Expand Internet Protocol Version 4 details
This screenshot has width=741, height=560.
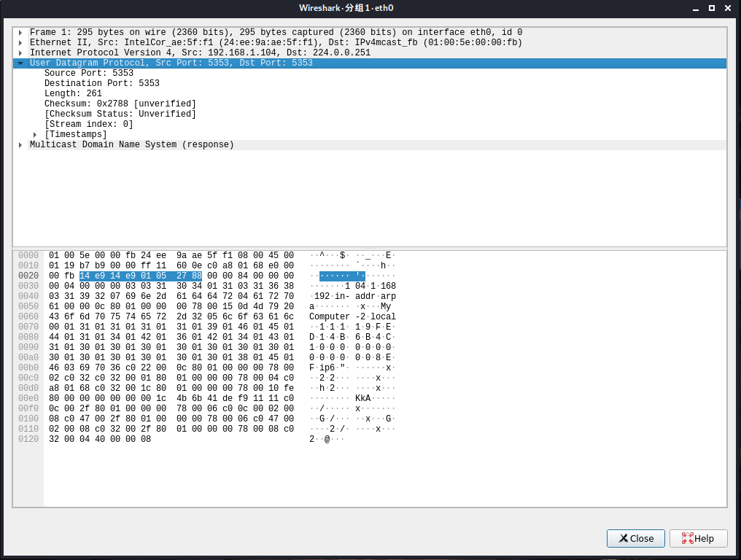20,52
